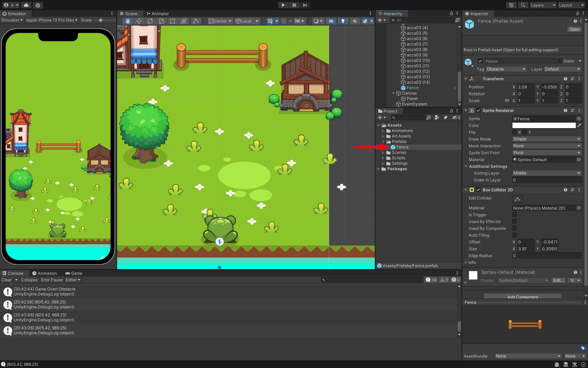Select the Rotate tool in Scene toolbar

[150, 21]
